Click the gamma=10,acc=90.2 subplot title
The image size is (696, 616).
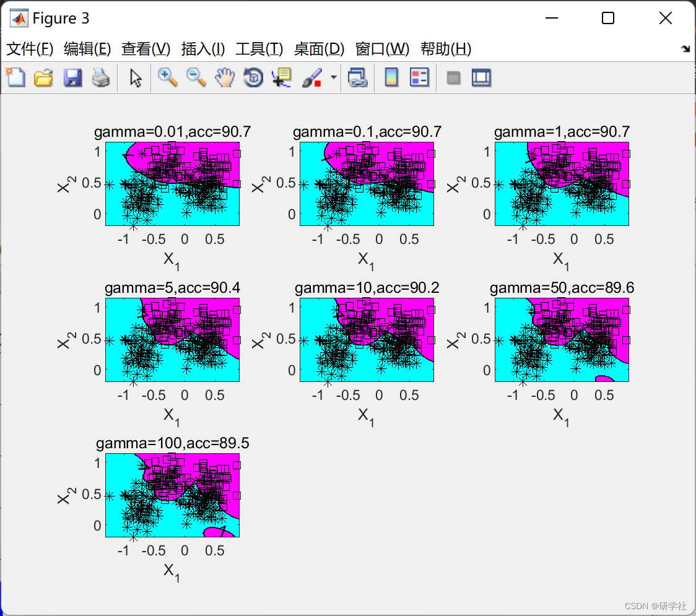tap(367, 288)
